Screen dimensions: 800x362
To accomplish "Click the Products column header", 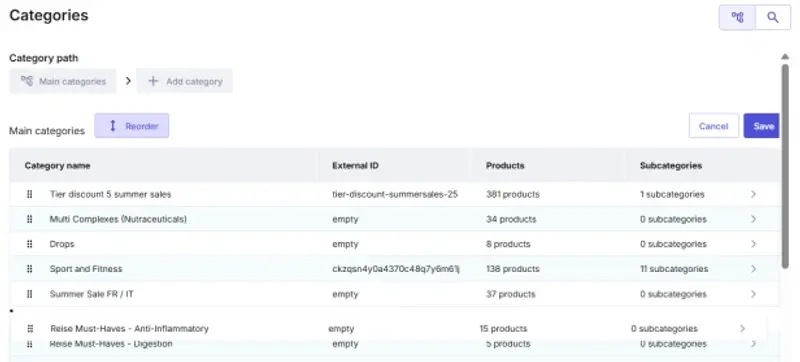I will point(505,166).
